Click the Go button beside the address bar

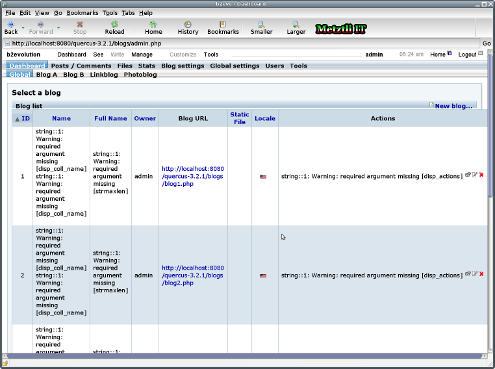[487, 43]
